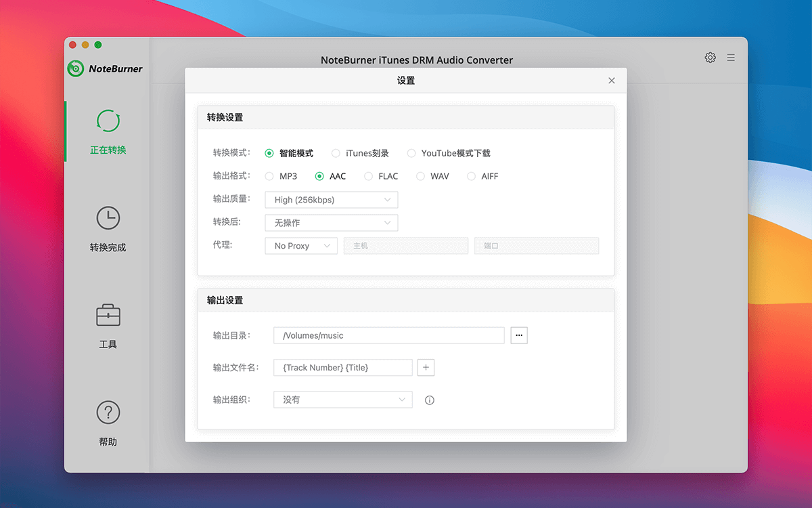Image resolution: width=812 pixels, height=508 pixels.
Task: Click the 输出格式 label
Action: tap(231, 176)
